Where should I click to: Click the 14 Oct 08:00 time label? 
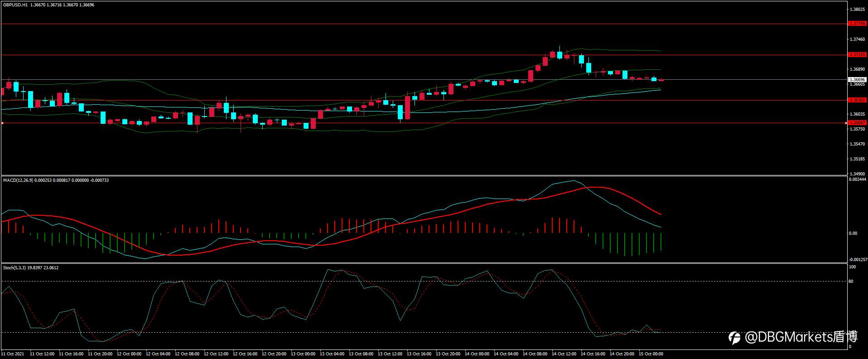[x=535, y=354]
